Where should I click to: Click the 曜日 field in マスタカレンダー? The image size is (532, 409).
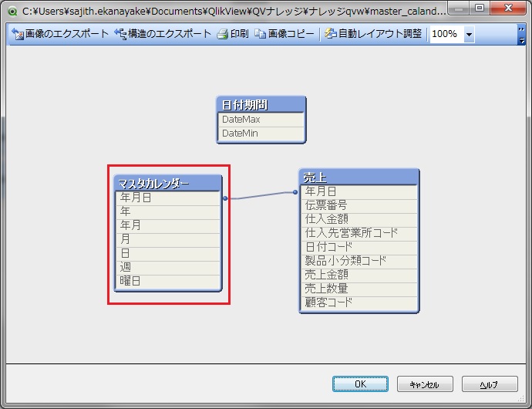coord(168,282)
